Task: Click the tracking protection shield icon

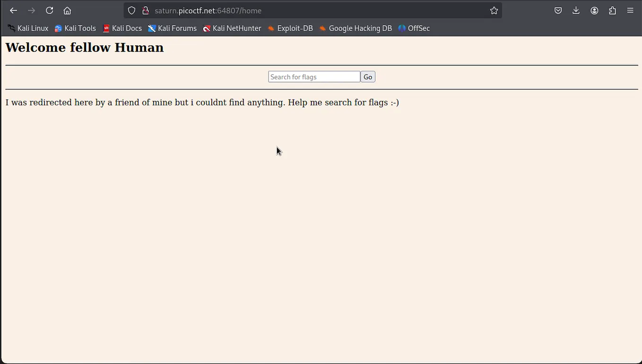Action: [131, 10]
